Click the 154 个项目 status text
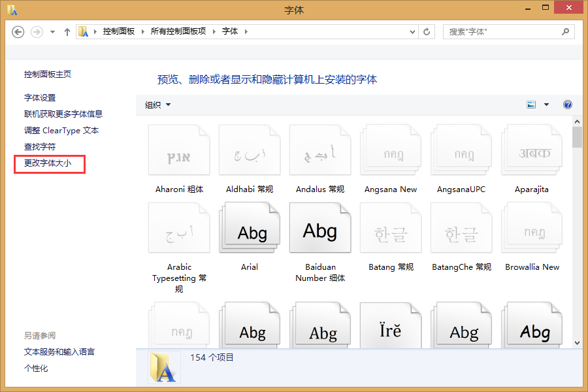 pyautogui.click(x=212, y=357)
